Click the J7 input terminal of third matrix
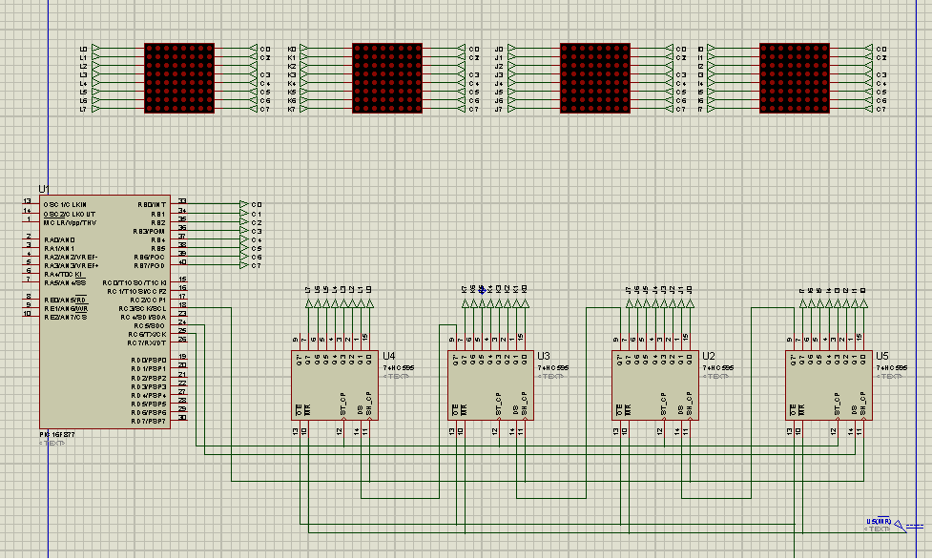This screenshot has width=932, height=560. (x=512, y=109)
